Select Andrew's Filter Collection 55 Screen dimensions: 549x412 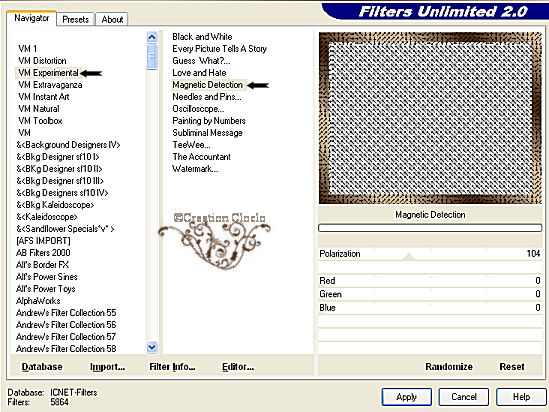[x=66, y=313]
